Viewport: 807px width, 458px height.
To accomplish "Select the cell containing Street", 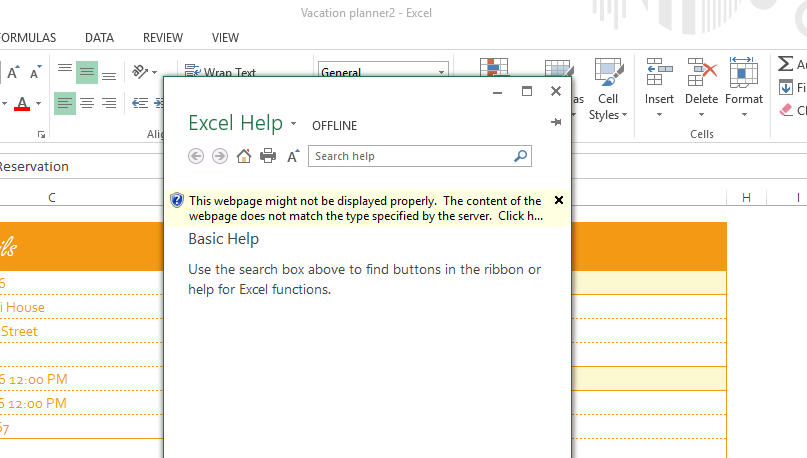I will tap(81, 331).
